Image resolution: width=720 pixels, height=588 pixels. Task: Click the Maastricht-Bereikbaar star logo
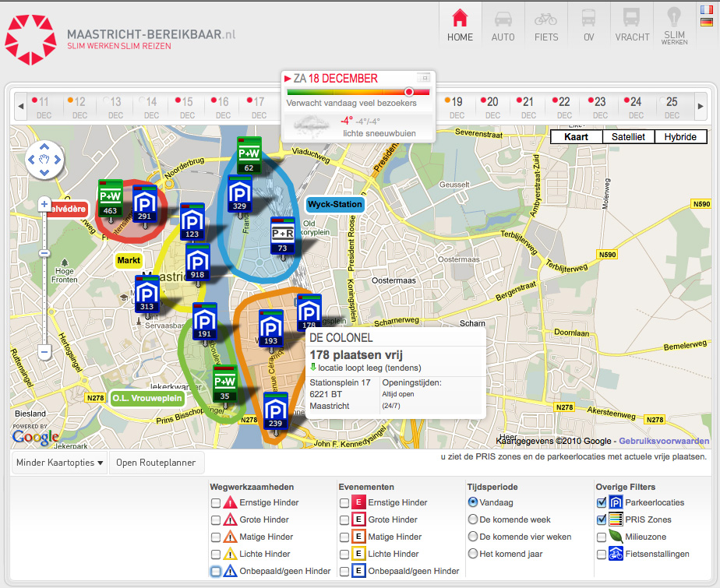click(30, 40)
